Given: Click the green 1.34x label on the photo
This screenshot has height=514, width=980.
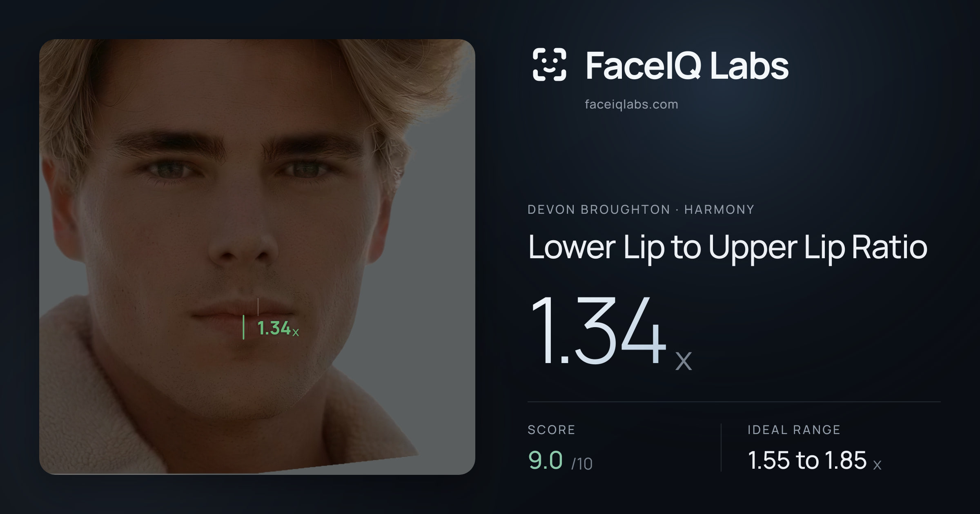Looking at the screenshot, I should [x=278, y=328].
